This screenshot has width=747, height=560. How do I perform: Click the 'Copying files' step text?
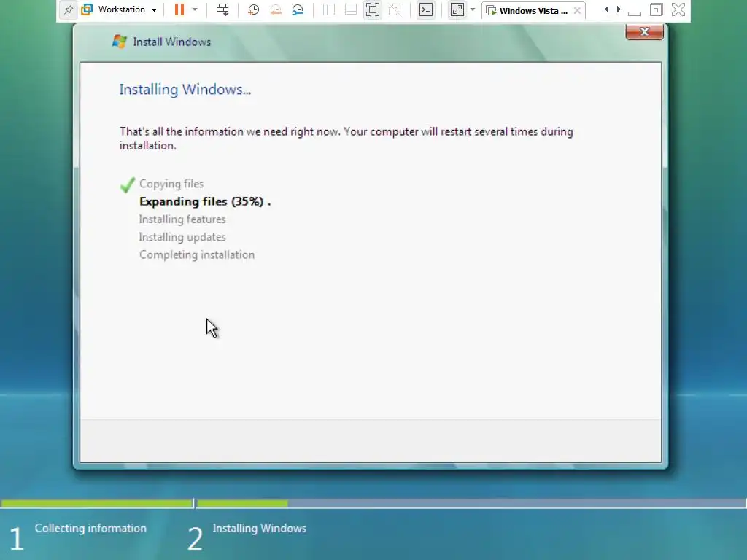point(171,184)
